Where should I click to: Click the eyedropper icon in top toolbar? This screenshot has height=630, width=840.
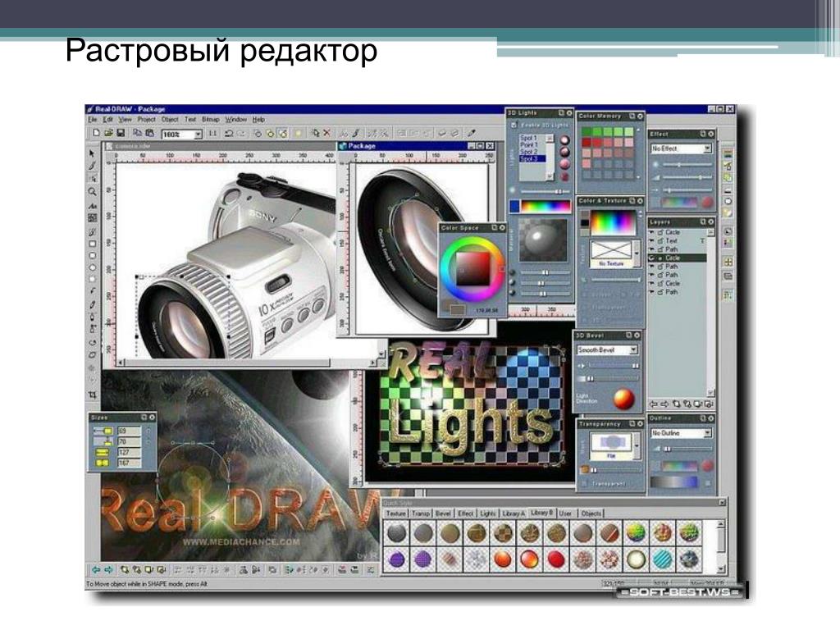tap(472, 134)
